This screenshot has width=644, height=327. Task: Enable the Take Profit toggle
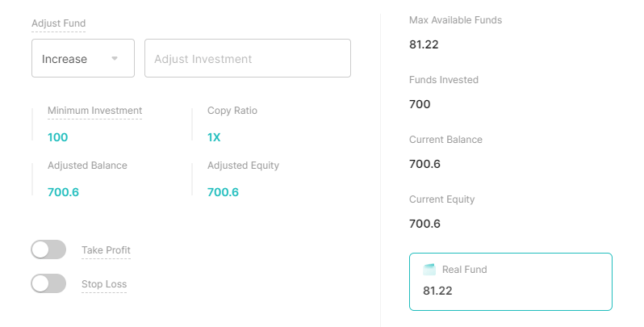click(48, 249)
